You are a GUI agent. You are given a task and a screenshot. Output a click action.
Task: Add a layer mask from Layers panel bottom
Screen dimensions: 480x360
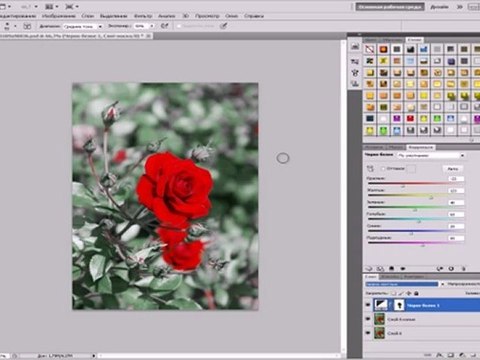click(451, 355)
